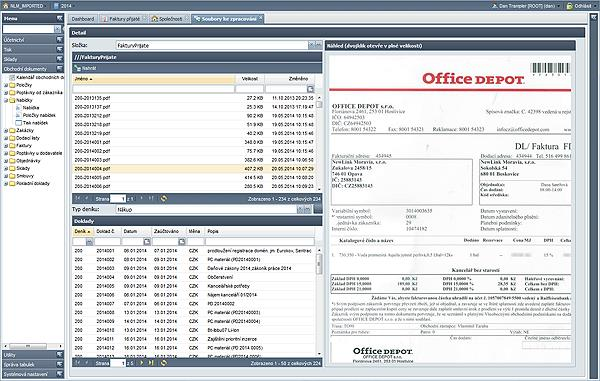Expand the Zakázky folder

coord(6,130)
